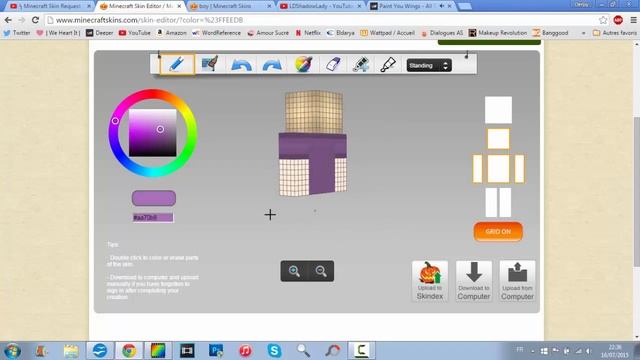
Task: Click the browser address bar
Action: 322,20
